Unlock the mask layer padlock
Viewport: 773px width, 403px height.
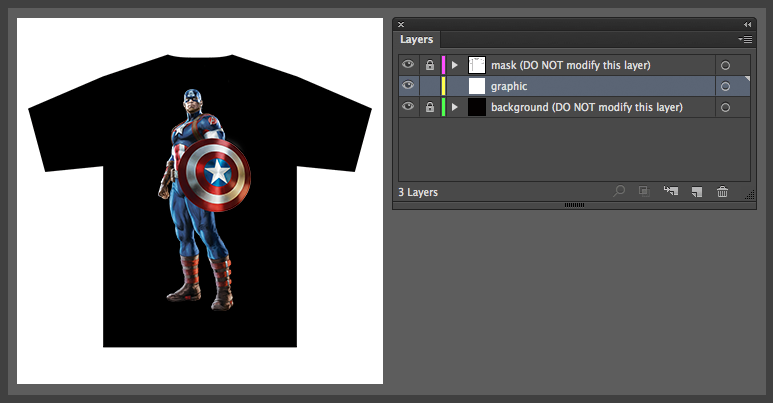(x=430, y=65)
